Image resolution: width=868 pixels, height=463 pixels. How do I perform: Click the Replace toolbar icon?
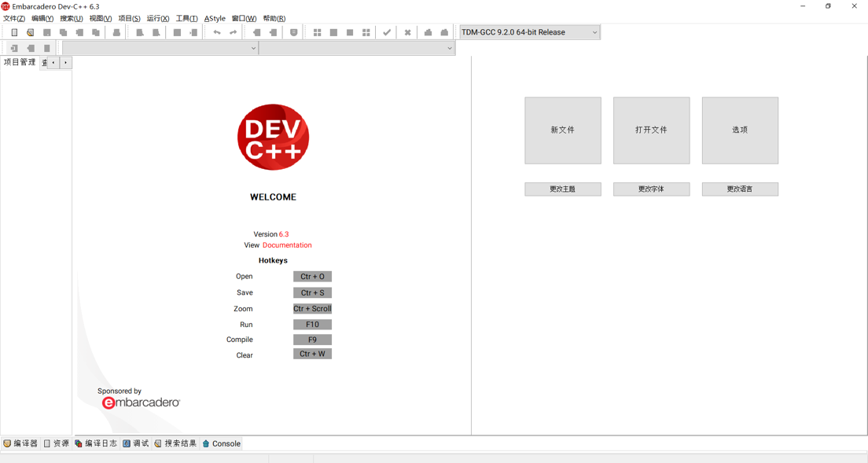(x=156, y=33)
